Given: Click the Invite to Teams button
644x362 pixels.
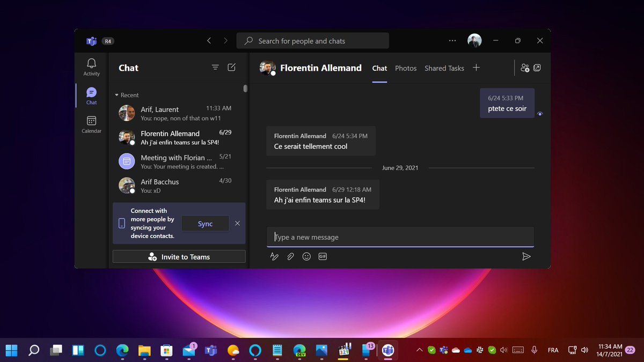Looking at the screenshot, I should click(x=179, y=256).
